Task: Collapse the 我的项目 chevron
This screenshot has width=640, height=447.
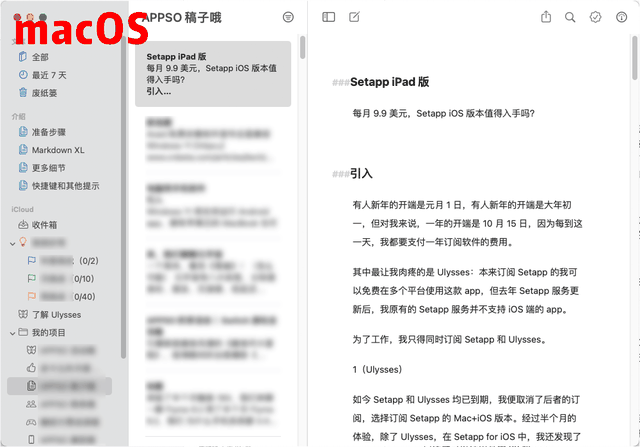Action: point(13,333)
